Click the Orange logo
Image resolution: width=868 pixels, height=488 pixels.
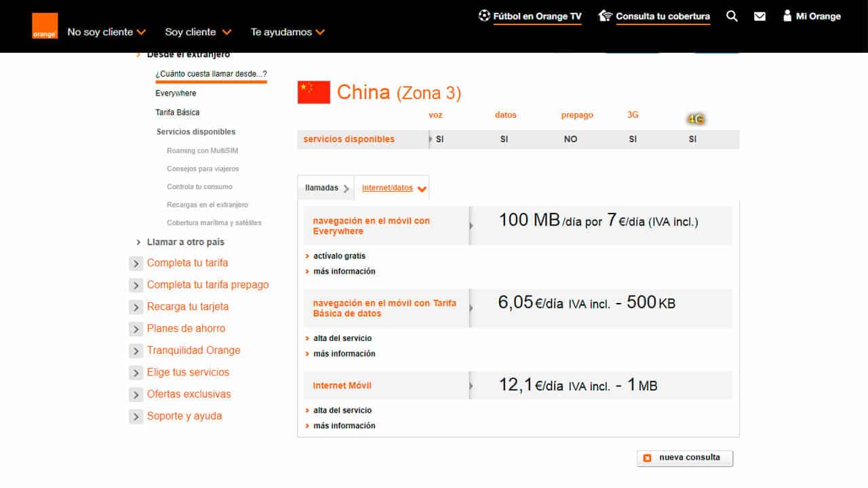pyautogui.click(x=45, y=26)
